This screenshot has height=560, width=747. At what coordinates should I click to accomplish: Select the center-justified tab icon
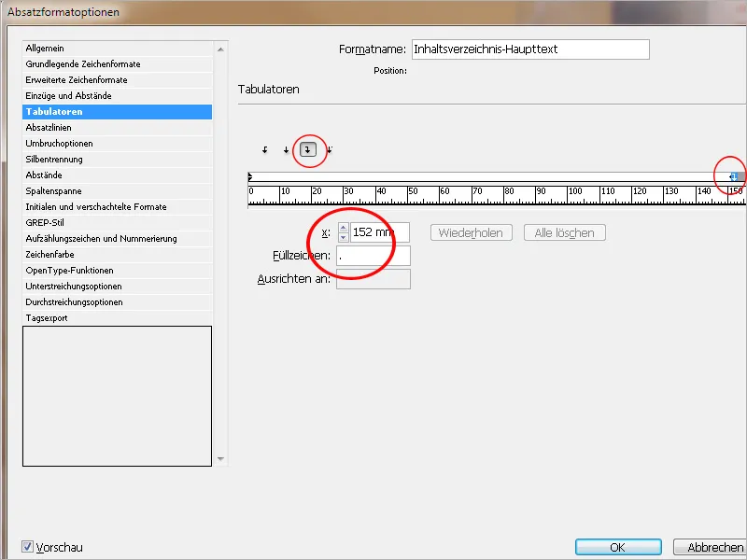click(286, 150)
